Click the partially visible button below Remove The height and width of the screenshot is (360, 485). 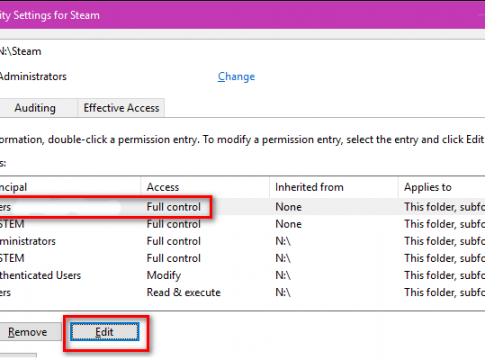(x=18, y=357)
